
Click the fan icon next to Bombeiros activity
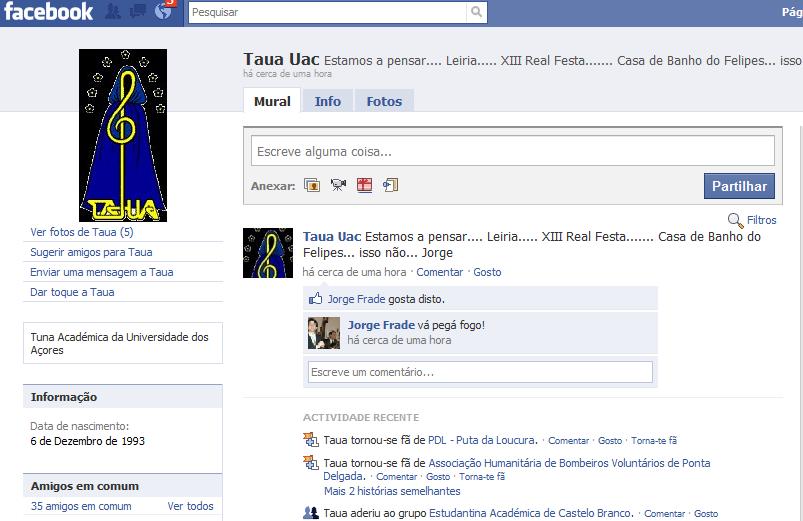pos(310,463)
